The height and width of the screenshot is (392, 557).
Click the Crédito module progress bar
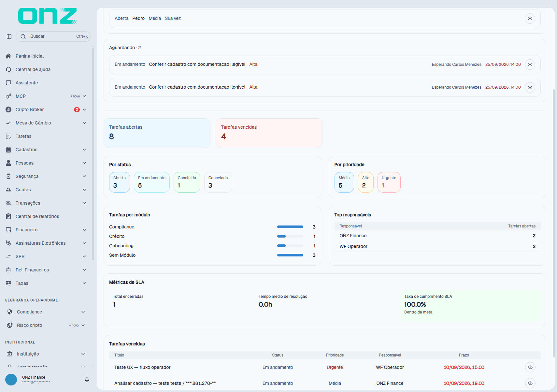(290, 236)
